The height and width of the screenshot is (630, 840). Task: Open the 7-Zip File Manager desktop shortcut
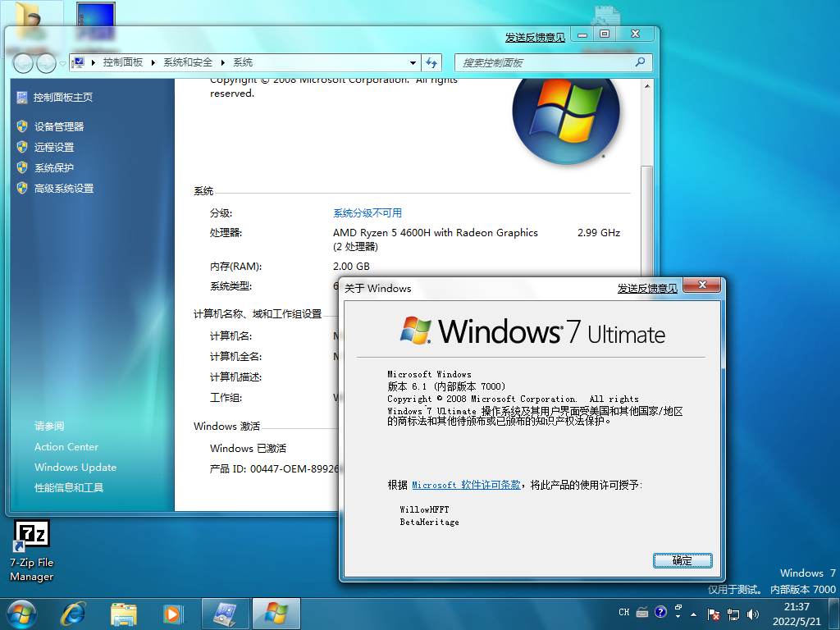click(32, 550)
